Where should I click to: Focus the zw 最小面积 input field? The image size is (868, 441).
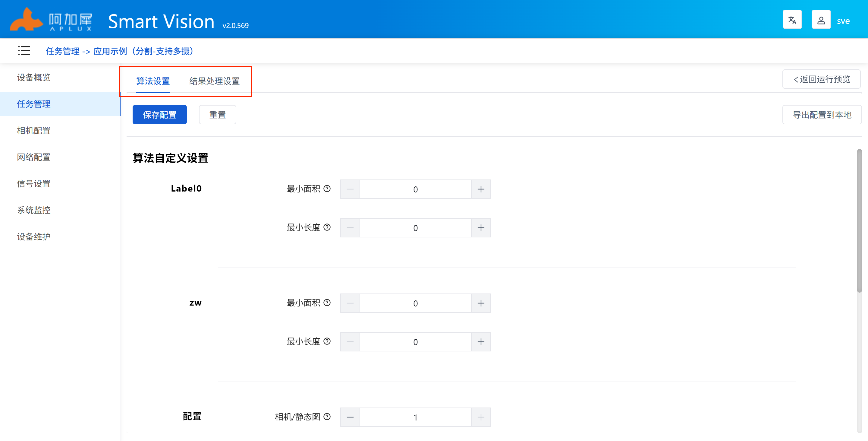coord(415,303)
